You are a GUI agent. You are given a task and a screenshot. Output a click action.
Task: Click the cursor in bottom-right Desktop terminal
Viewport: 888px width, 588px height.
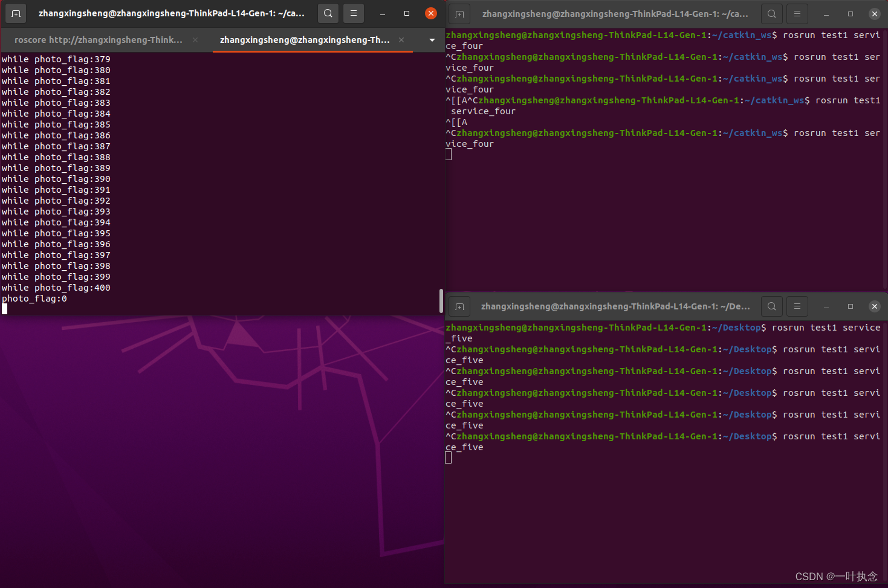click(449, 458)
